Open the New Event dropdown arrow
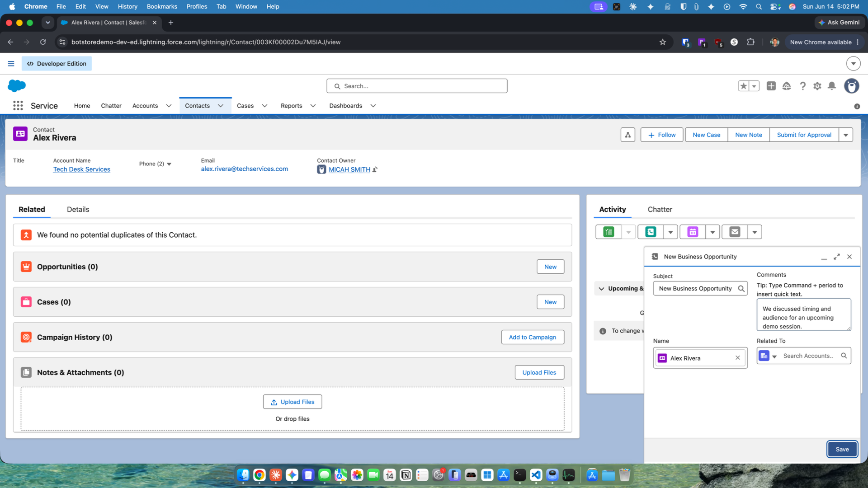 tap(712, 232)
